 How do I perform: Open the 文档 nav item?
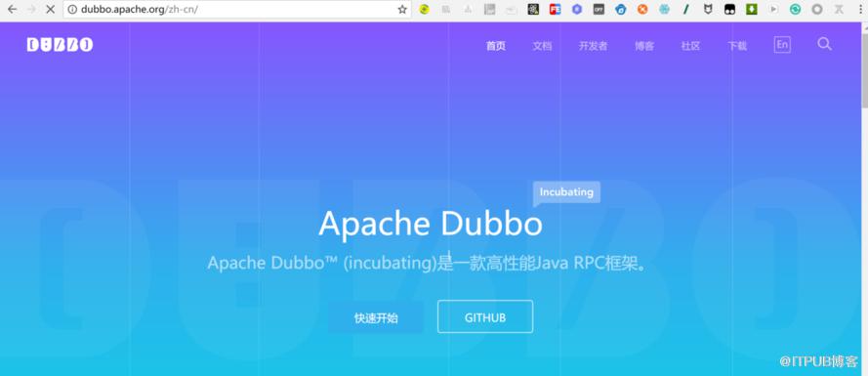[x=542, y=46]
